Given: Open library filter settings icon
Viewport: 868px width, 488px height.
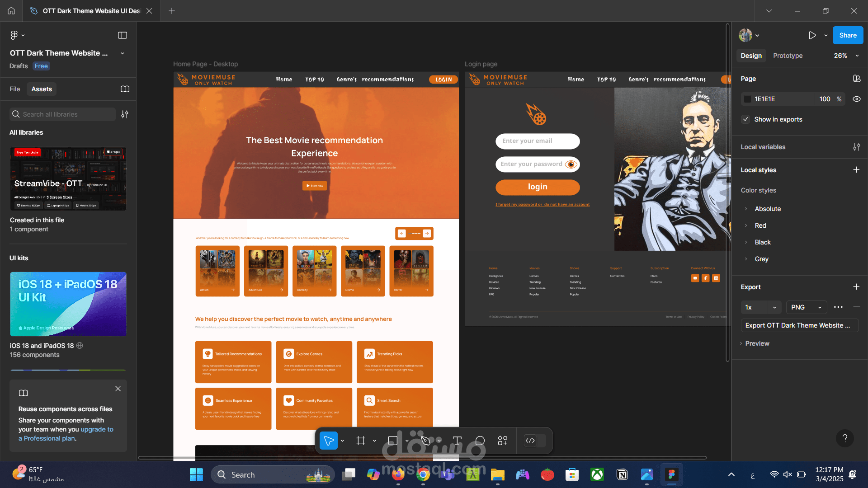Looking at the screenshot, I should 125,114.
